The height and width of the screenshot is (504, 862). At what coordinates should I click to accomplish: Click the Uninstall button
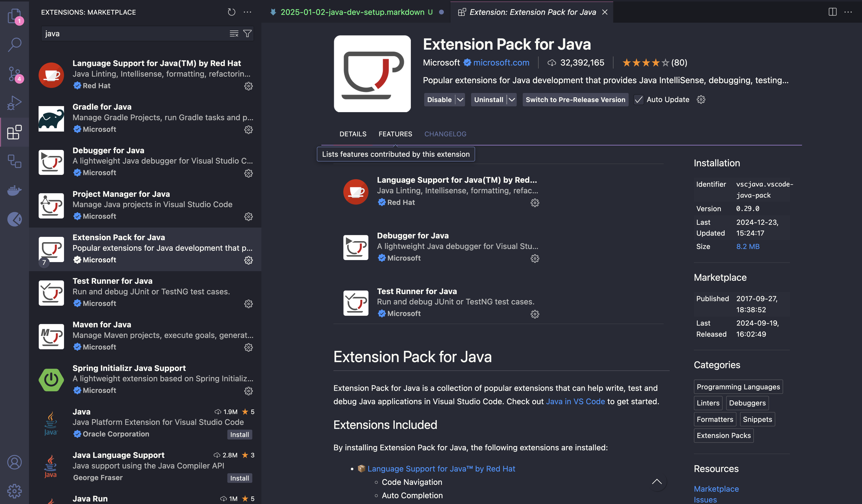click(x=488, y=100)
